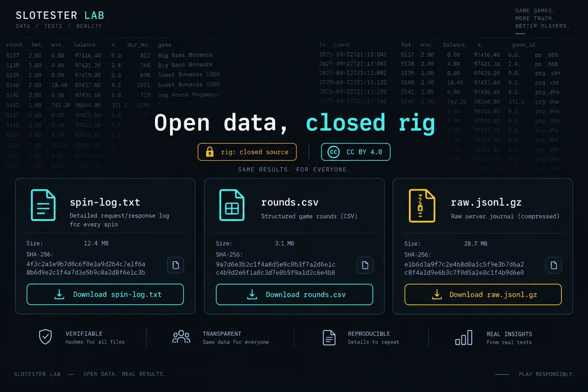Screen dimensions: 588x392
Task: Click the 'rig: closed source' badge
Action: coord(247,152)
